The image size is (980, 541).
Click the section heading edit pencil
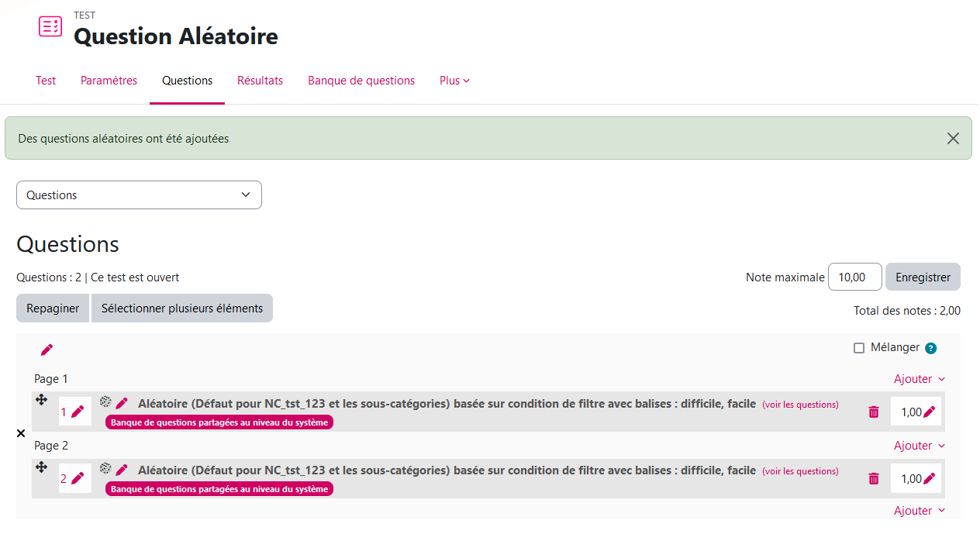[47, 350]
